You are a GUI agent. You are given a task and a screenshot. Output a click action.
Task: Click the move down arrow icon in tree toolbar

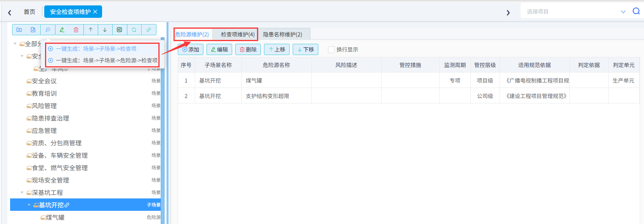[x=105, y=30]
